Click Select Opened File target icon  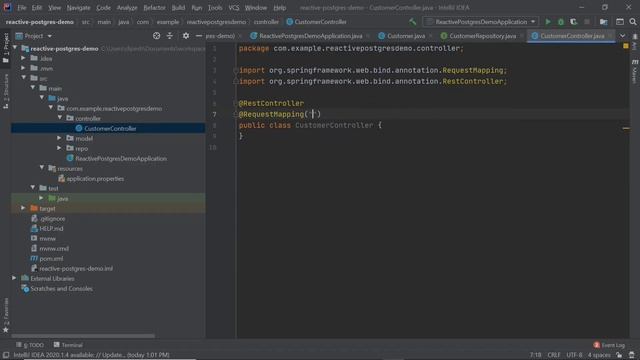[x=156, y=36]
